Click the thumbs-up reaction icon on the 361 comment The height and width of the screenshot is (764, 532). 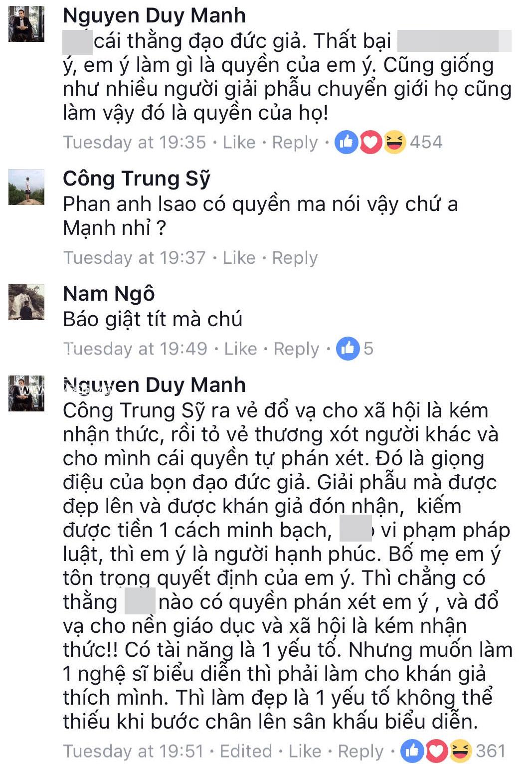(412, 751)
